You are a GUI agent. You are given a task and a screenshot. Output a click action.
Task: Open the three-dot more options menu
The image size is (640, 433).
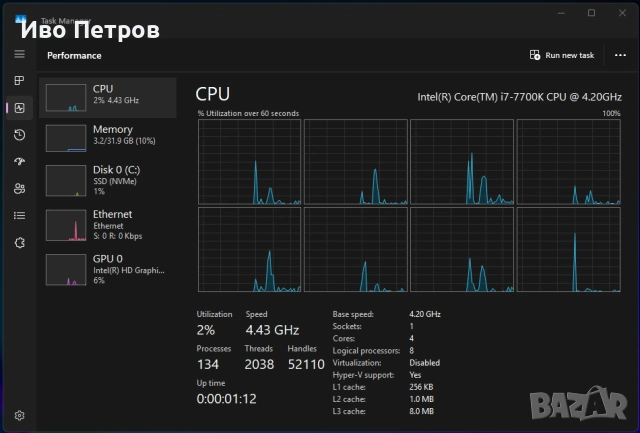click(x=620, y=55)
